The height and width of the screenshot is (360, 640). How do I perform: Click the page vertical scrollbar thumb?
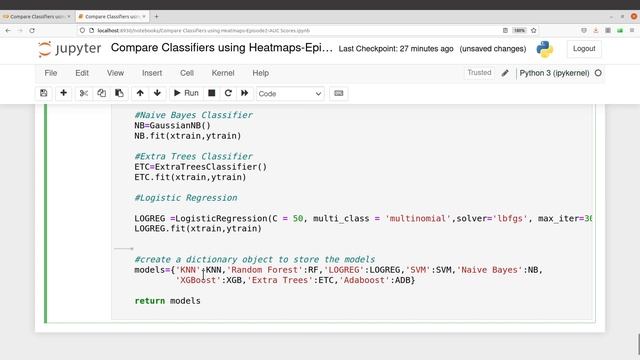pos(638,345)
